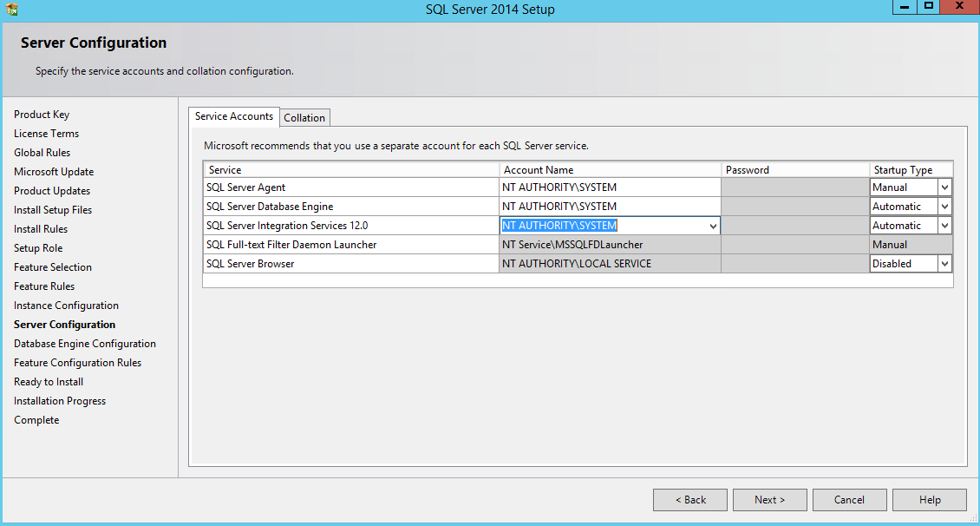Select SQL Server Agent account name cell

(610, 187)
